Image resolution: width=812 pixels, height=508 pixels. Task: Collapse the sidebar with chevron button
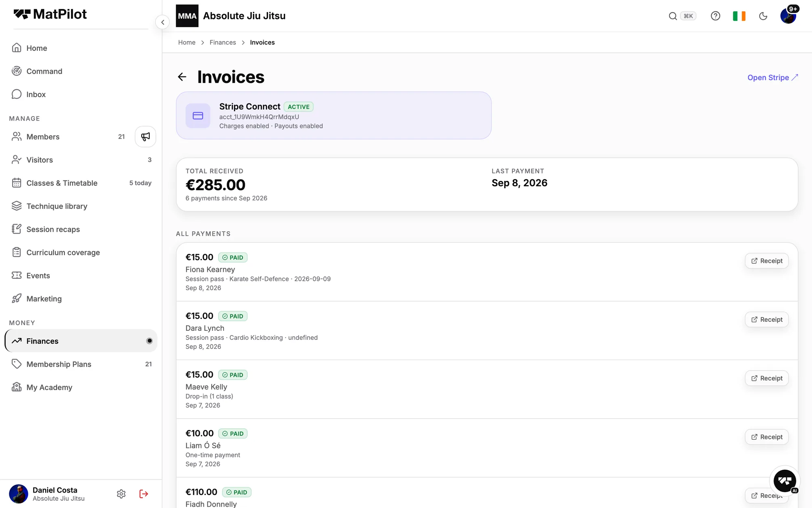[x=162, y=22]
